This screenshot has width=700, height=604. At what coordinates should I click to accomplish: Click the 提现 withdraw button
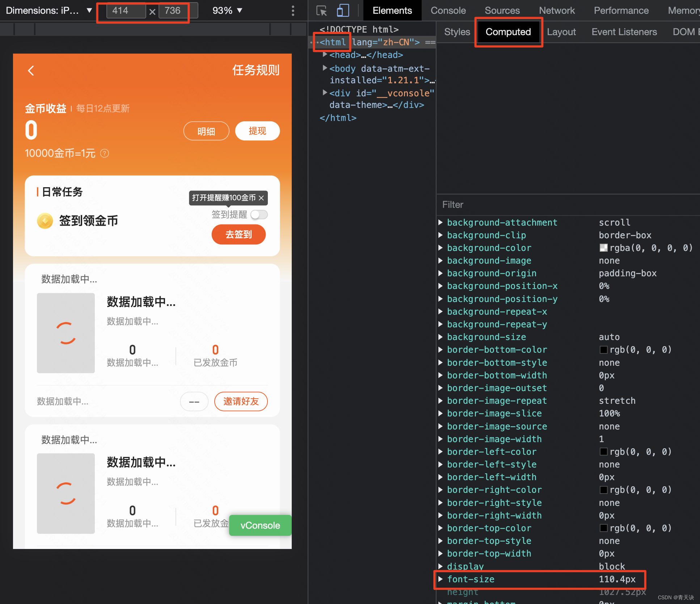(257, 131)
